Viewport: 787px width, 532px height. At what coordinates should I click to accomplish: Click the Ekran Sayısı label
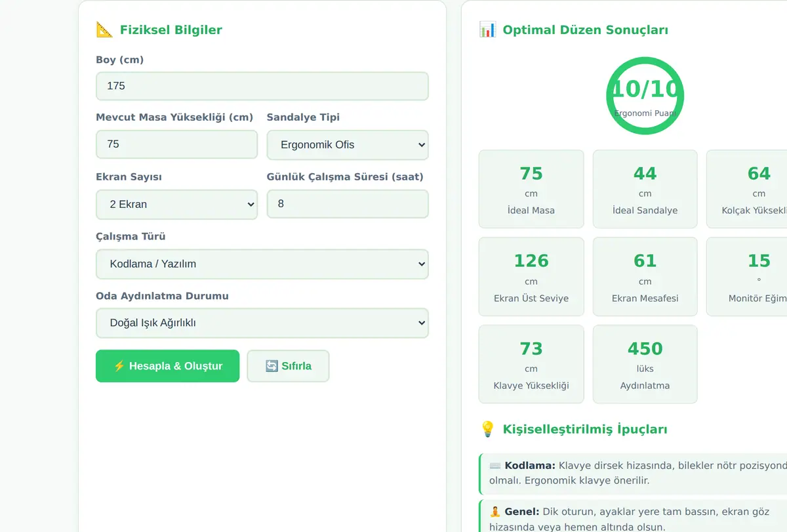coord(129,177)
